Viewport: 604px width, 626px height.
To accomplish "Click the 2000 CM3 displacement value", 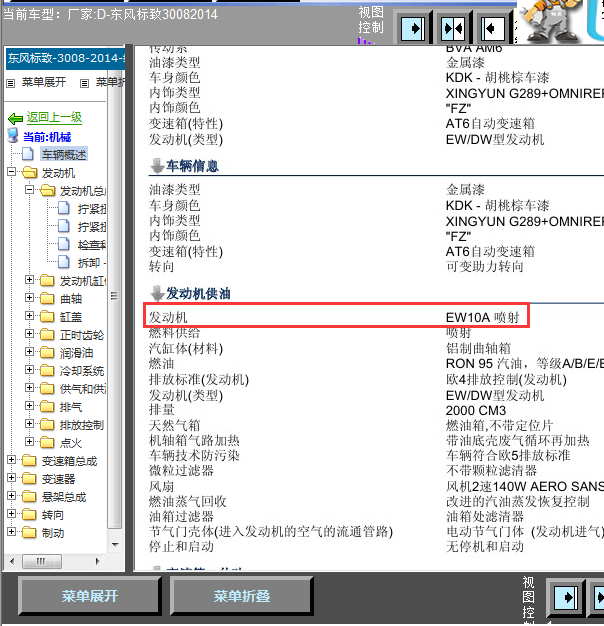I will [475, 410].
